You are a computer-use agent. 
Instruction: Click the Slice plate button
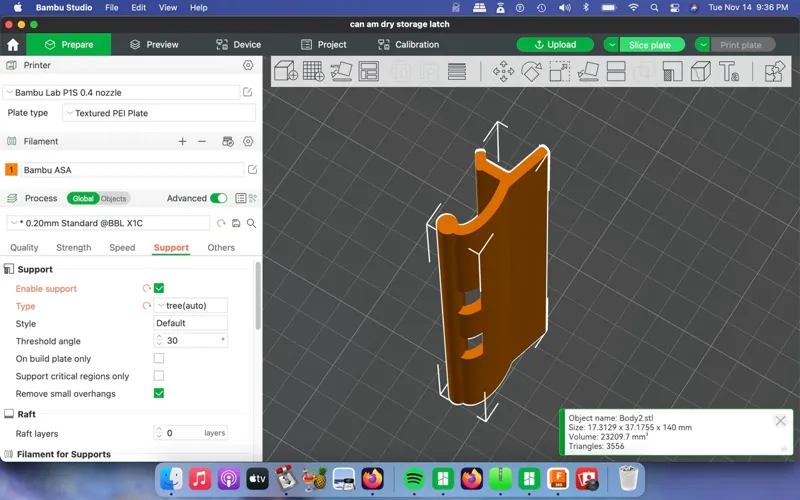(x=652, y=45)
